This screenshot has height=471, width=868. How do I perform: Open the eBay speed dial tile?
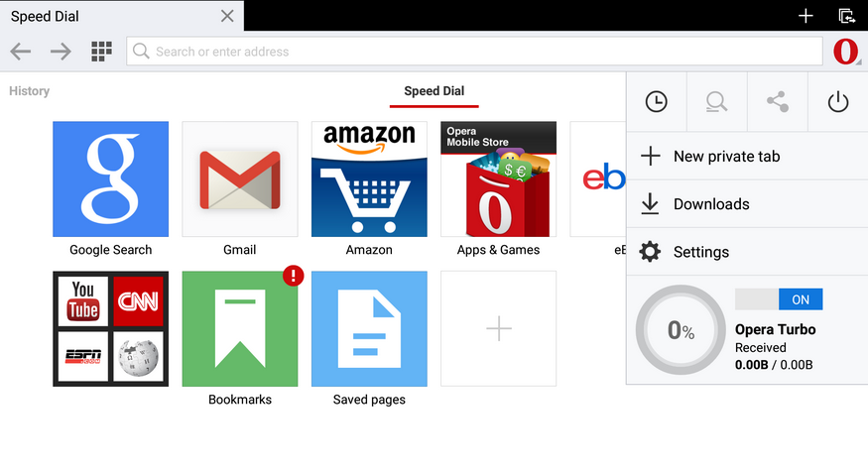[598, 178]
